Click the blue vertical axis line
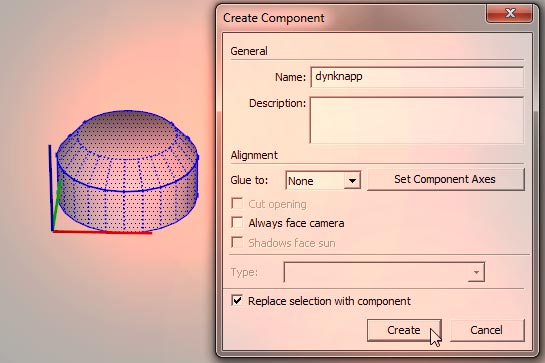Screen dimensions: 545x363 coord(51,188)
